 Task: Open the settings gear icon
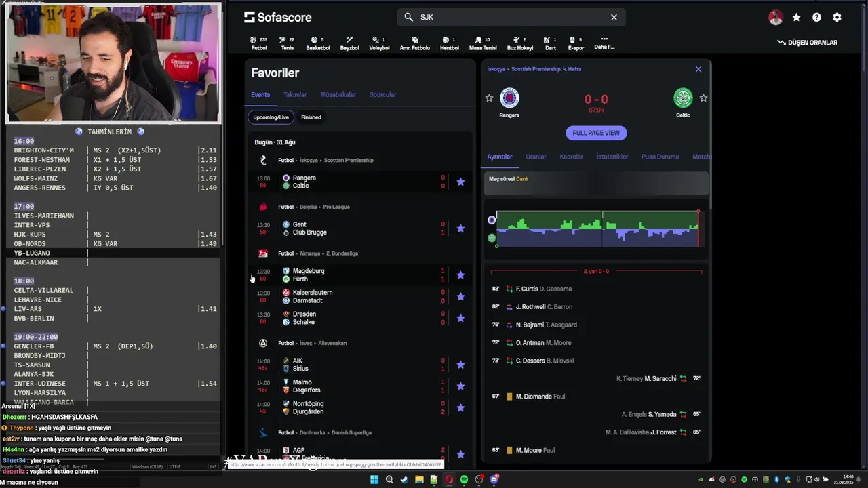tap(837, 18)
